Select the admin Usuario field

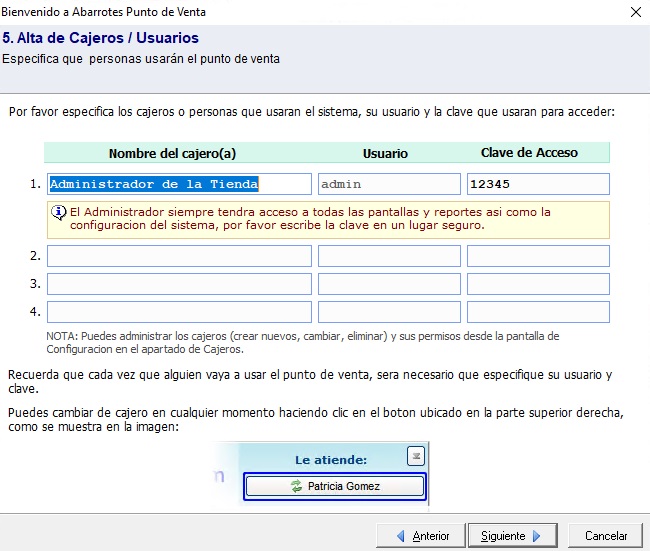tap(389, 184)
